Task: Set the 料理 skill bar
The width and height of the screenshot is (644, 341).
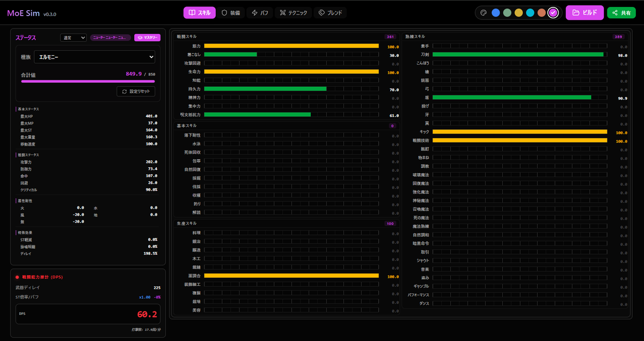Action: point(291,233)
